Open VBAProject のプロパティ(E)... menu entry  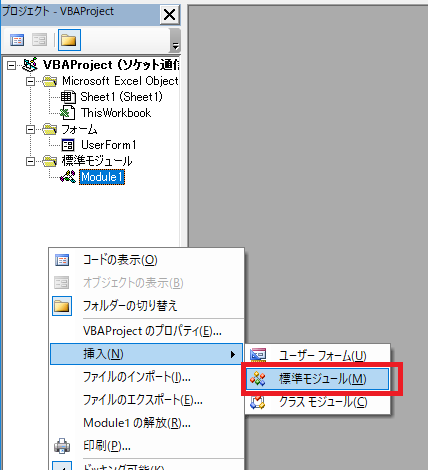(147, 331)
